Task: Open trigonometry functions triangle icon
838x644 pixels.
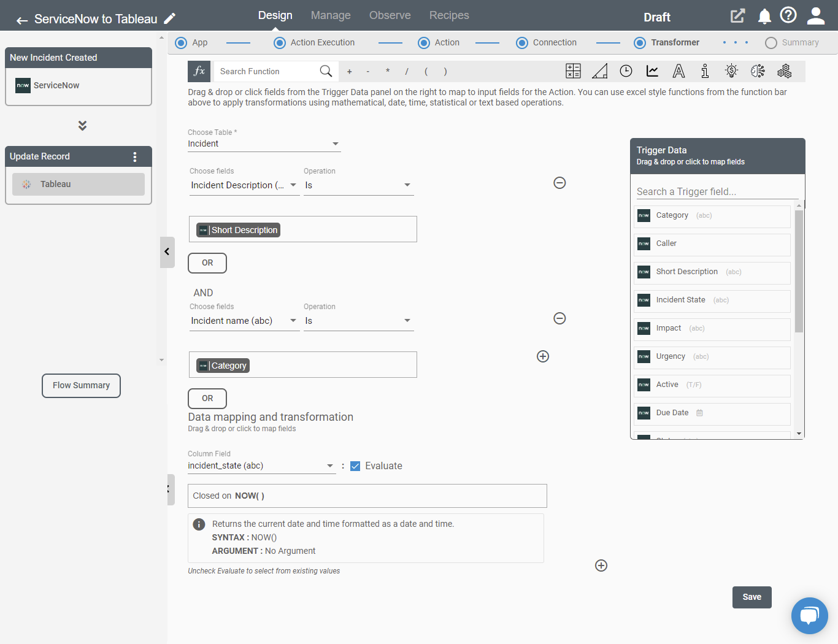Action: [600, 71]
